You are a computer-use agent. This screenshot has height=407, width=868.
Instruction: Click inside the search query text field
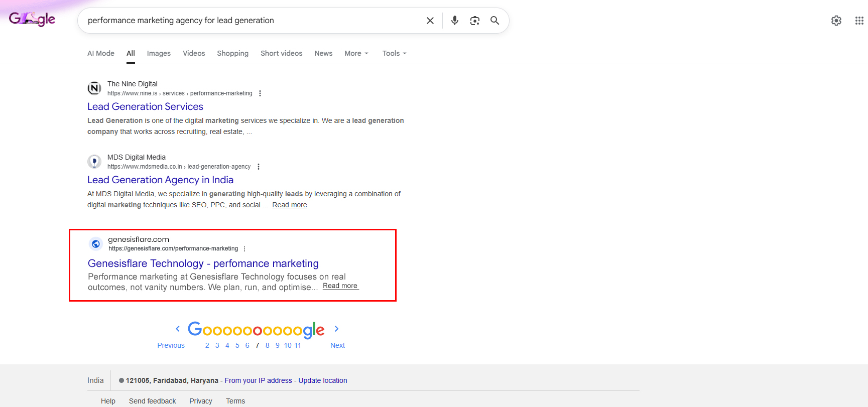point(251,21)
